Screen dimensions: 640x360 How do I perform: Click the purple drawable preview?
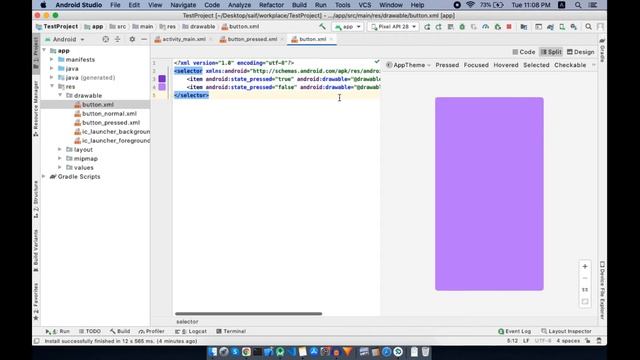pos(489,193)
